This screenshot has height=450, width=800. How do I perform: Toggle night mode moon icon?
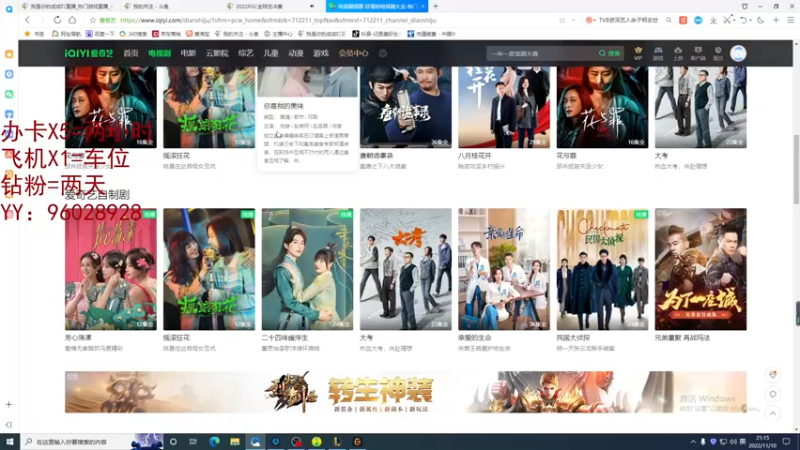pos(760,20)
